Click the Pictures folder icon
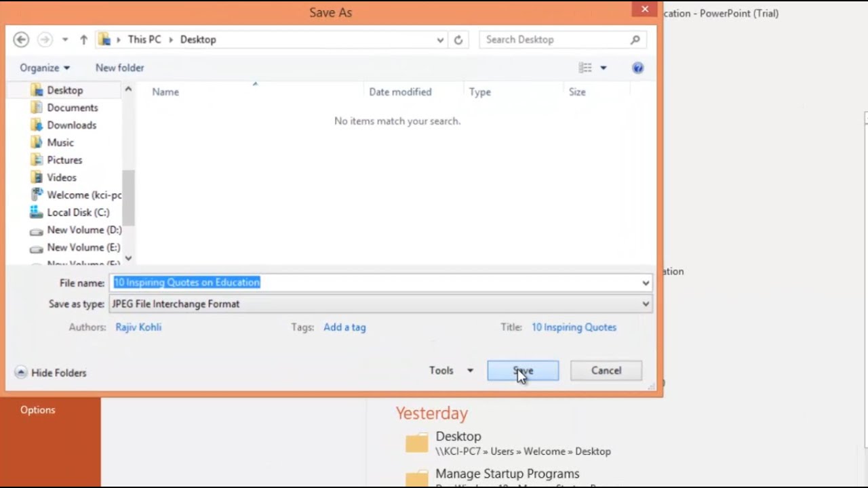 pyautogui.click(x=37, y=161)
